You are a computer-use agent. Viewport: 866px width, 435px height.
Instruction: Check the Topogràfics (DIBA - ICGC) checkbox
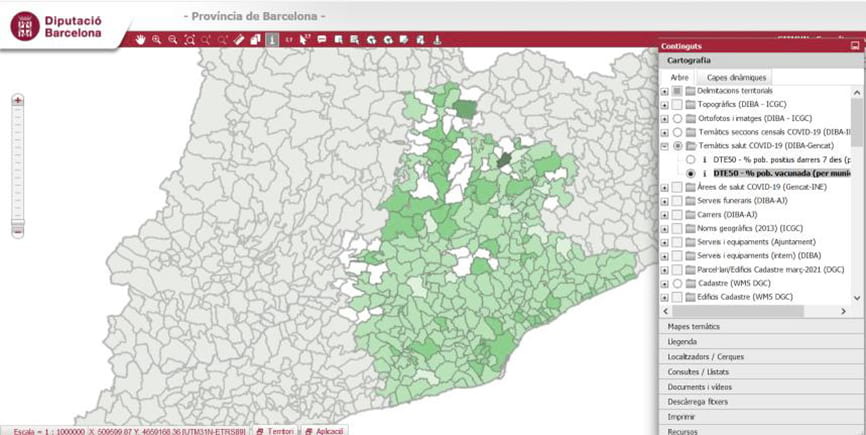coord(677,104)
